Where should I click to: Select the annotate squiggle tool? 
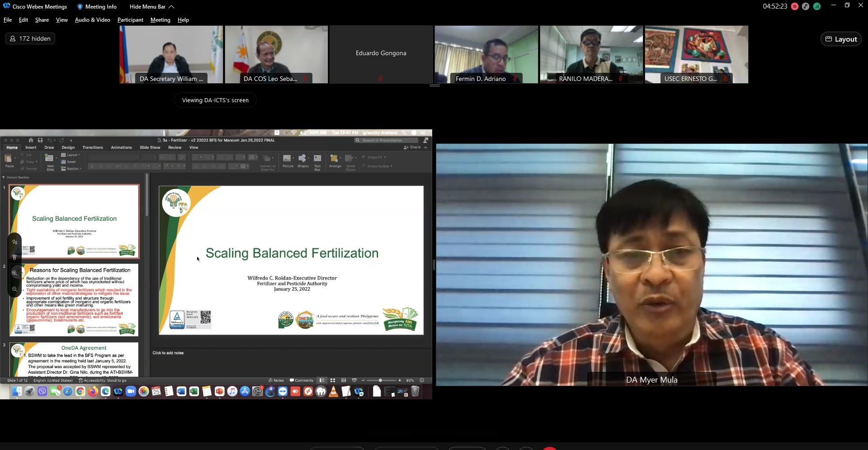[x=14, y=242]
